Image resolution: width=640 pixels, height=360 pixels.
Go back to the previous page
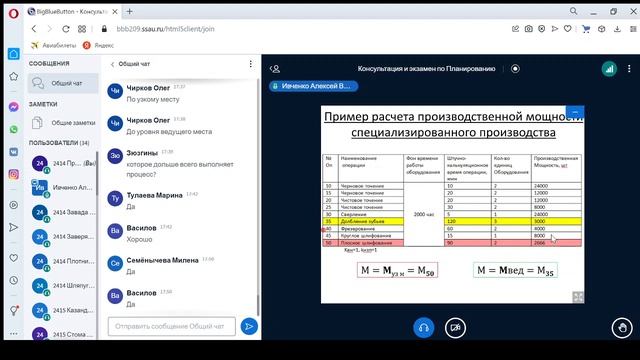pyautogui.click(x=34, y=29)
